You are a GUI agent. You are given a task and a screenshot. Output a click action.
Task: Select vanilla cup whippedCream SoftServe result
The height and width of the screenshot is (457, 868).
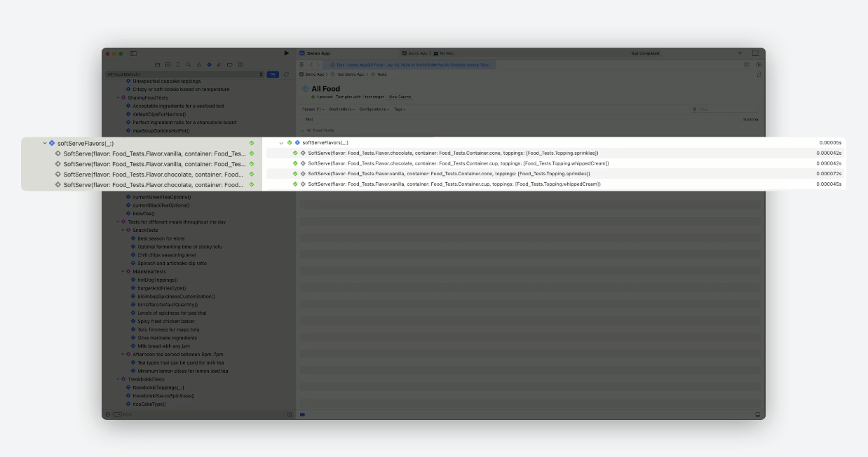(555, 184)
